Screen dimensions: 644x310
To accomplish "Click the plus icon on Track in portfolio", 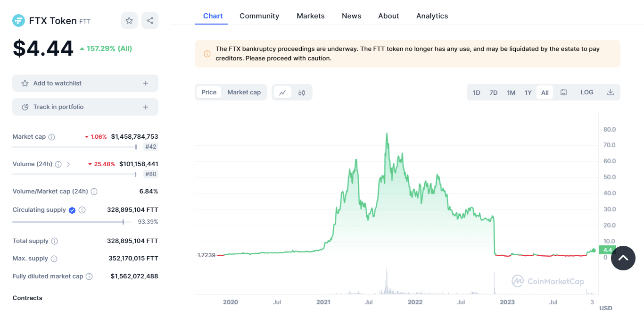I will click(146, 107).
